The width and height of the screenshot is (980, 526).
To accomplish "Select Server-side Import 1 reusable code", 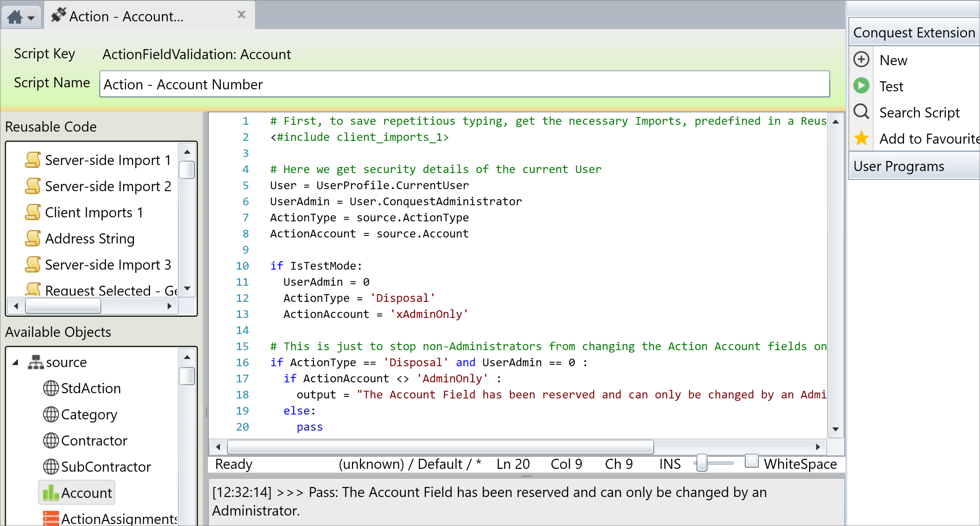I will [108, 160].
